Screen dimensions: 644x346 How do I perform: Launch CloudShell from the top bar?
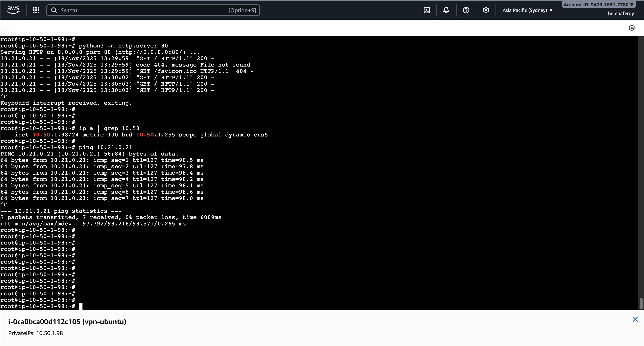pyautogui.click(x=427, y=10)
